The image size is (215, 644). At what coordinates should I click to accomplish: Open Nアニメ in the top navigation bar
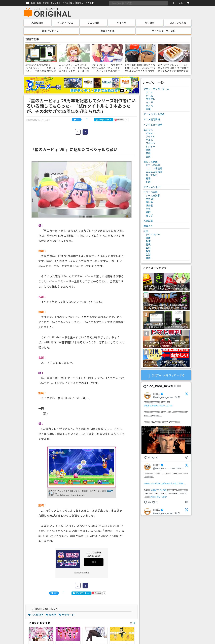(x=80, y=3)
